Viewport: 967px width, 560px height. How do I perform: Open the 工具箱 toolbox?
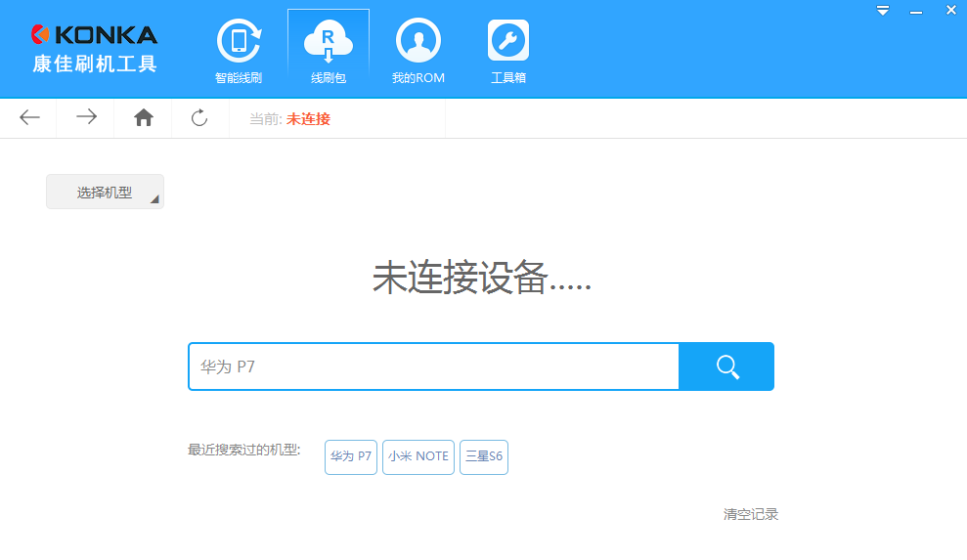(x=508, y=51)
